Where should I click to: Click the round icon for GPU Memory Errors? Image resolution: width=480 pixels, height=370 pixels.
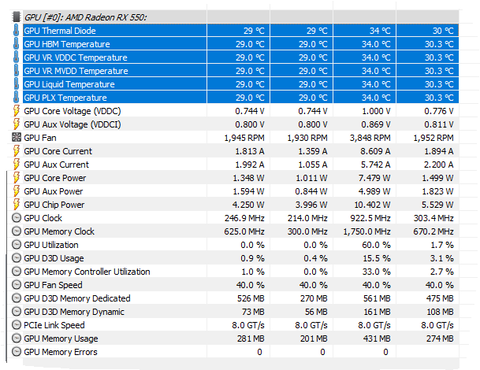tap(16, 351)
